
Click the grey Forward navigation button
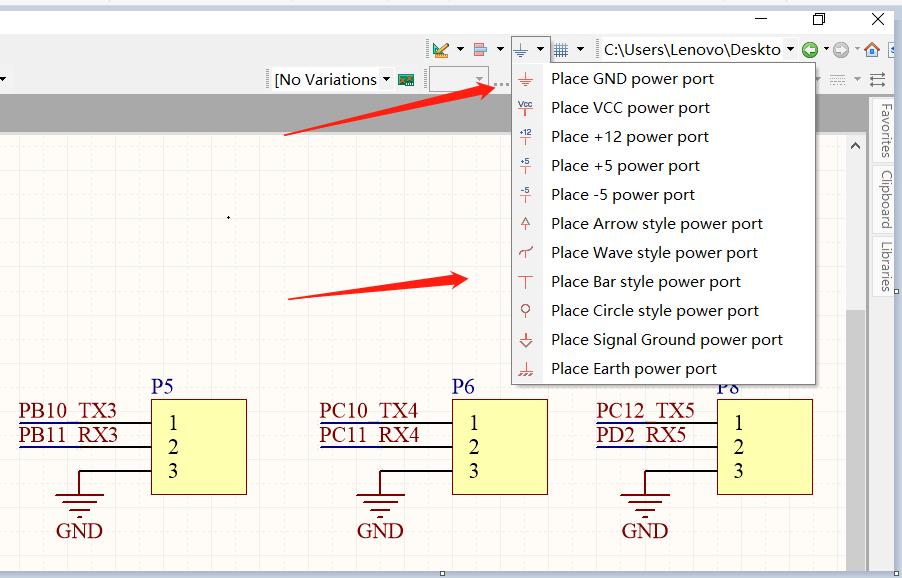coord(841,50)
